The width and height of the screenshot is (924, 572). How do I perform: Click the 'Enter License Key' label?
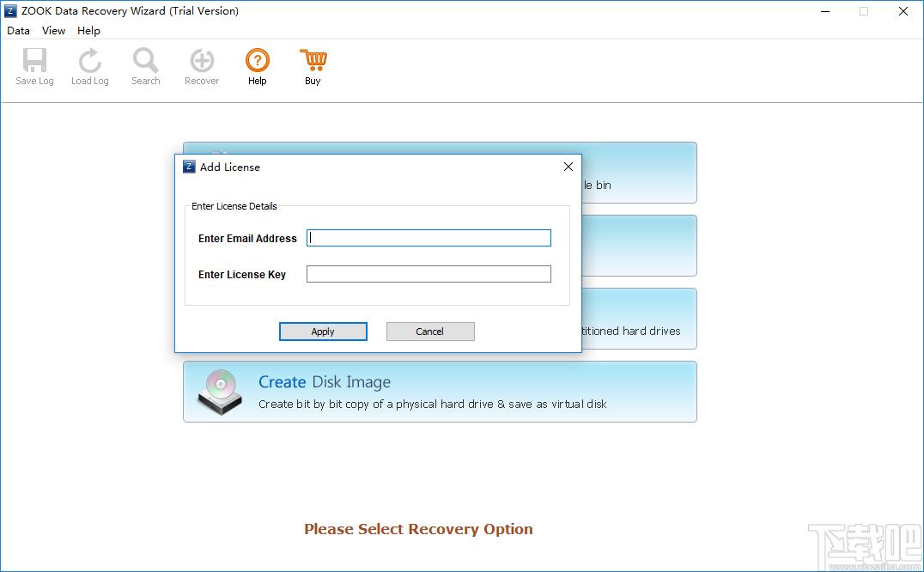[241, 275]
